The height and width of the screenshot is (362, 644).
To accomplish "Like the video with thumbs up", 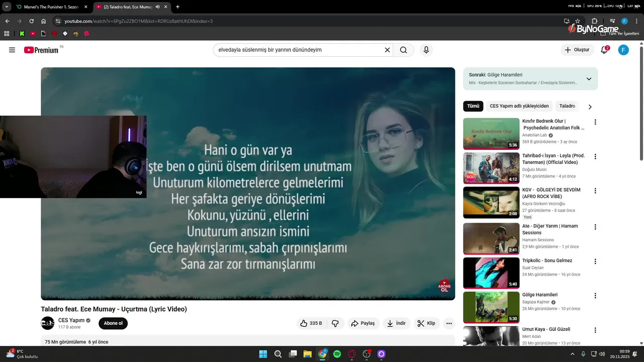I will (311, 323).
